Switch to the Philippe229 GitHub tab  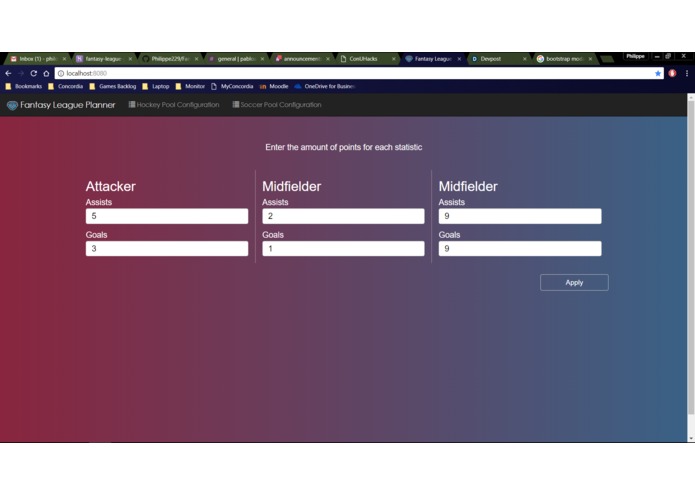[x=168, y=58]
